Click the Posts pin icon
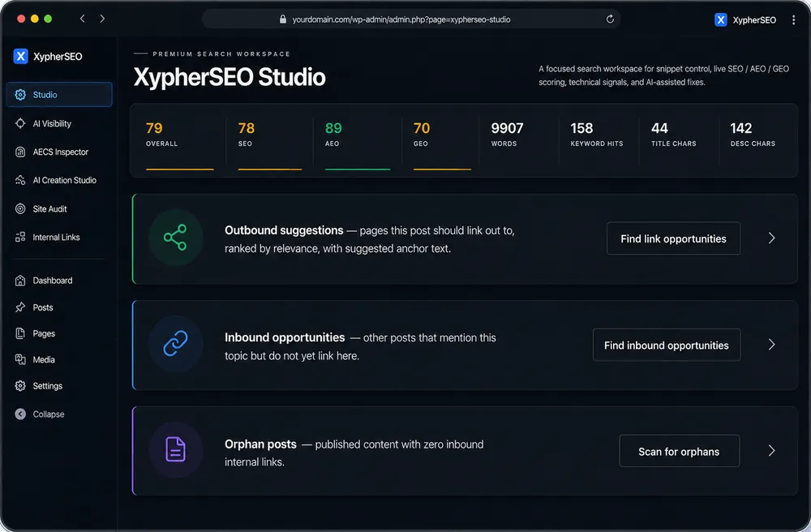This screenshot has width=811, height=532. point(20,307)
